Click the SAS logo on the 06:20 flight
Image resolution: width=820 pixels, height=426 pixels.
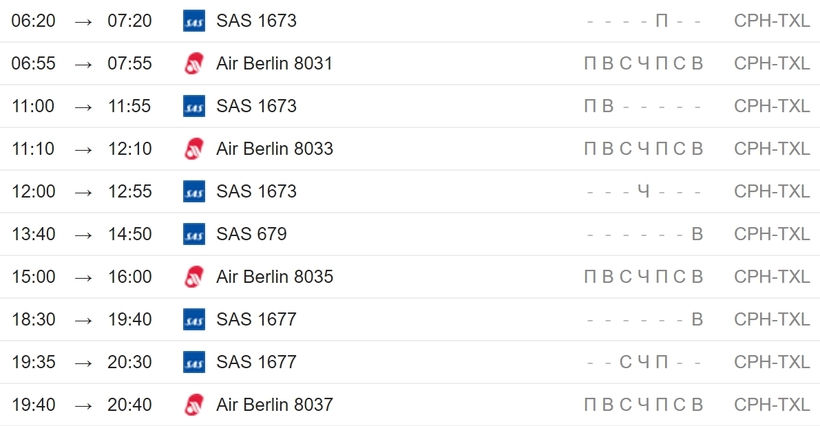(x=194, y=21)
